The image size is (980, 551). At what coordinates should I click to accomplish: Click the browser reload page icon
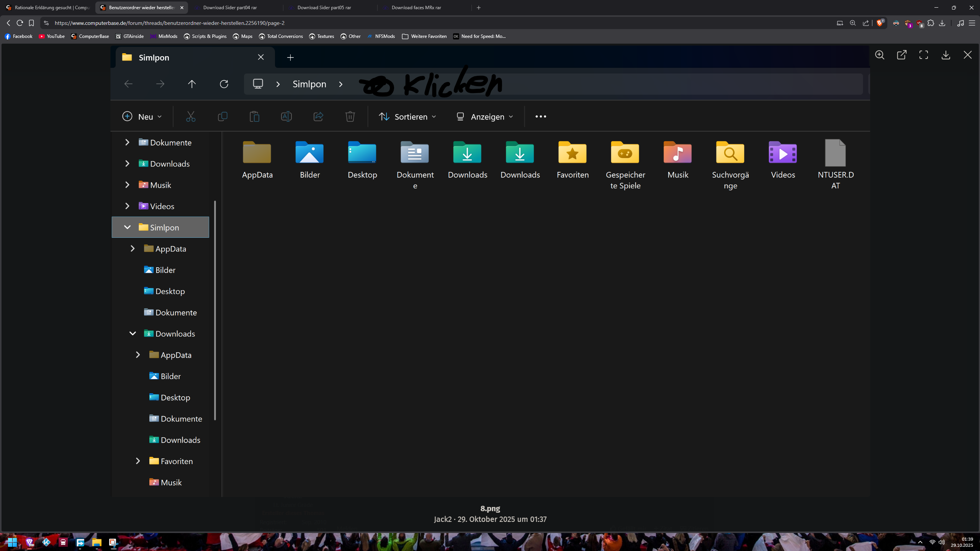(x=20, y=23)
